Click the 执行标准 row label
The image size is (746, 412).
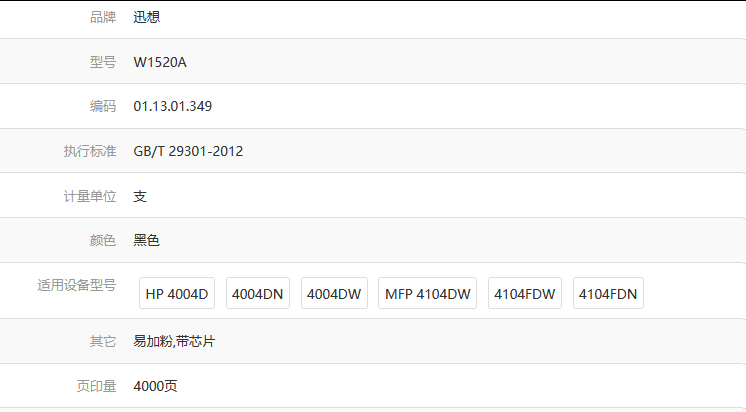(x=90, y=151)
